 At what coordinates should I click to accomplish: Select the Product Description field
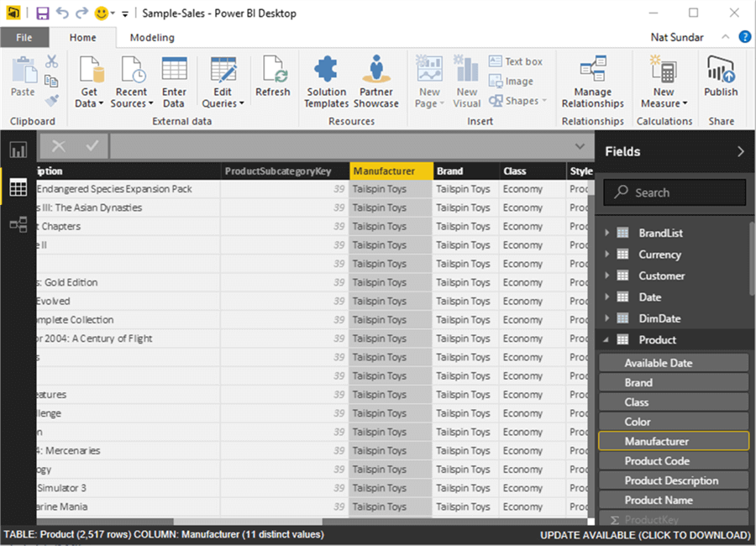pyautogui.click(x=674, y=480)
